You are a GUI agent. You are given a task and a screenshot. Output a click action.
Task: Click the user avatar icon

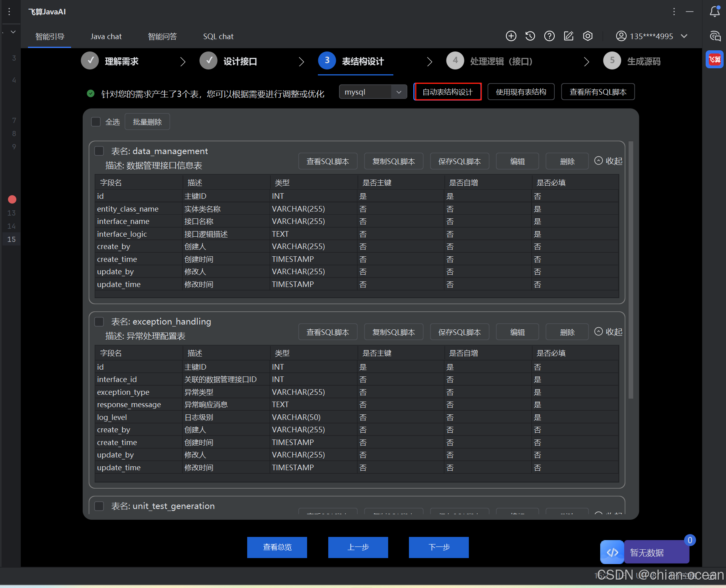pyautogui.click(x=621, y=36)
